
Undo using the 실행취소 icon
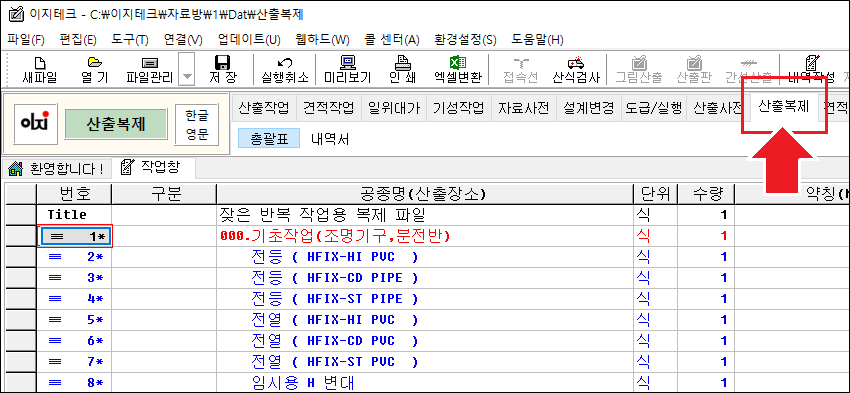[x=285, y=69]
